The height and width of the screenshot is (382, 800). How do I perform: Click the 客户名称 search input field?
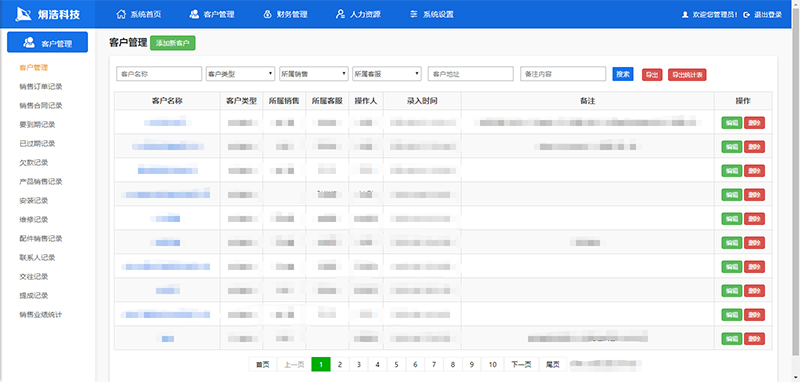click(x=159, y=74)
